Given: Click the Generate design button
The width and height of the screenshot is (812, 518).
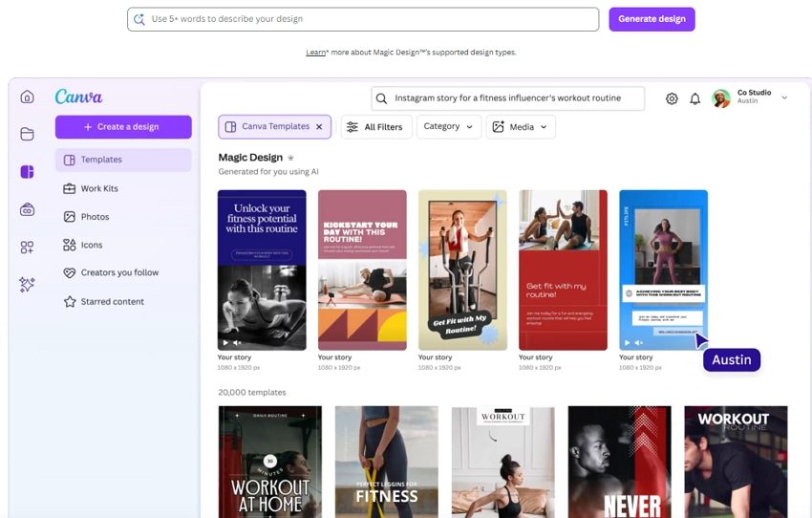Looking at the screenshot, I should coord(652,19).
